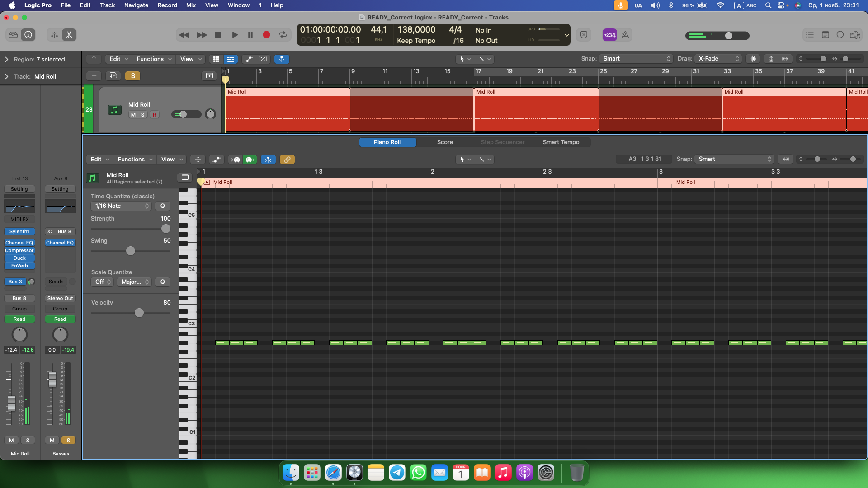Open the Time Quantize 1/16 Note dropdown
The image size is (868, 488).
click(121, 206)
